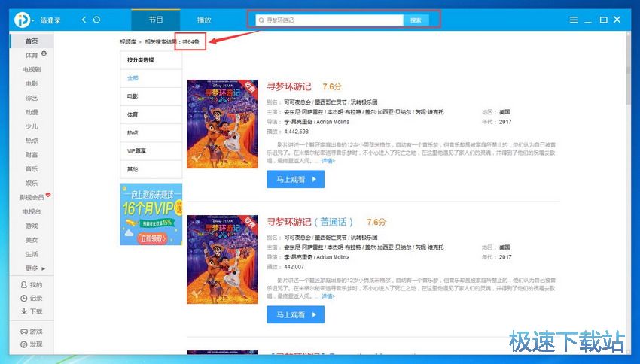Select 生活 in the sidebar
The height and width of the screenshot is (364, 640).
32,254
